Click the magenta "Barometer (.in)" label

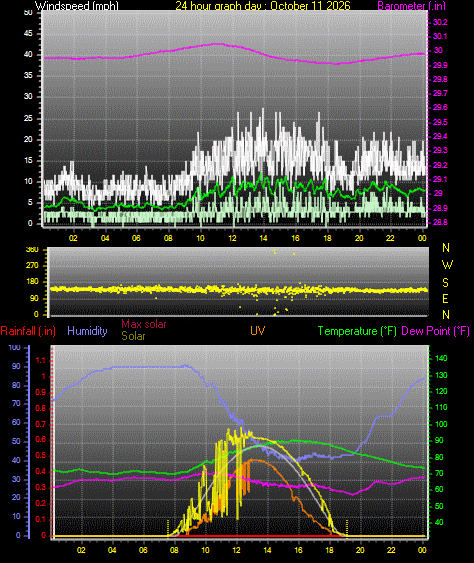[412, 6]
